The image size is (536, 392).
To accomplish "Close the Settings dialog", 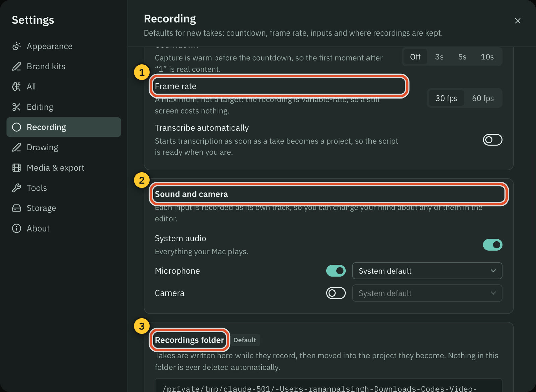I will 518,21.
